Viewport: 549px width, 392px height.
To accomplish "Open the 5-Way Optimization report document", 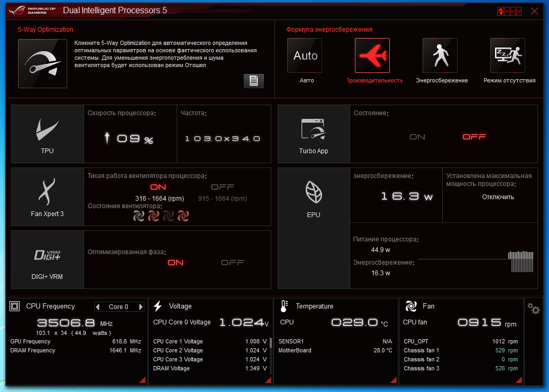I will [253, 81].
